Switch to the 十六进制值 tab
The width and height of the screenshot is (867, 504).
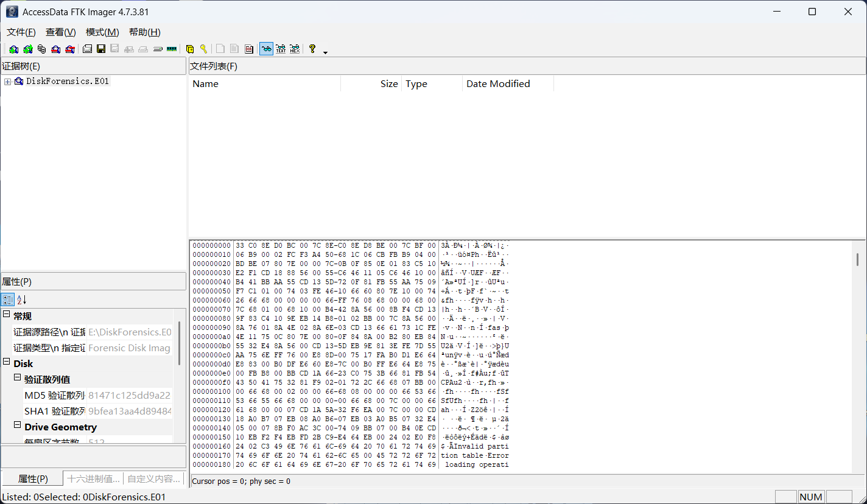(x=93, y=479)
